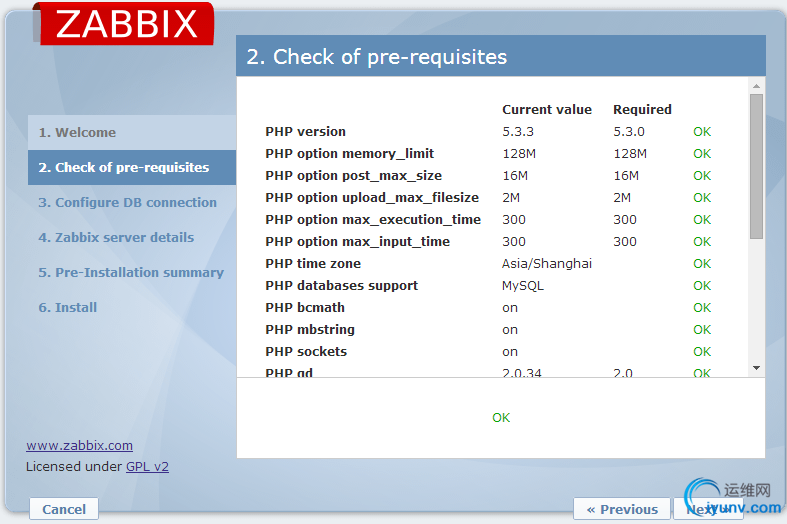Select 'PHP option memory_limit' label
787x524 pixels.
click(349, 154)
